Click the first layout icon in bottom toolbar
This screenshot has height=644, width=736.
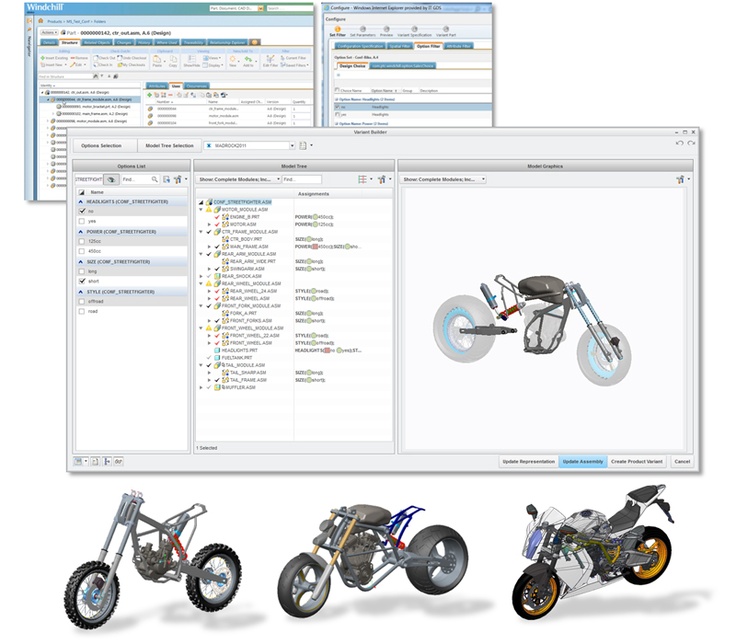pos(78,461)
